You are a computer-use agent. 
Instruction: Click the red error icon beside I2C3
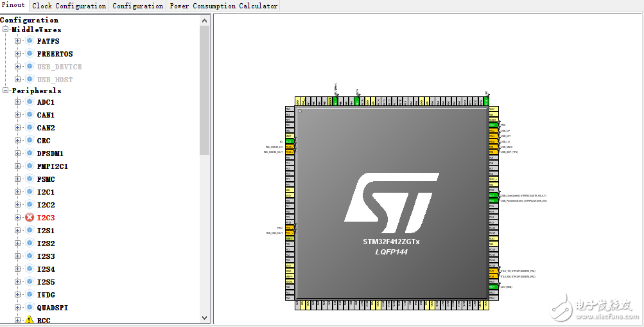point(30,217)
